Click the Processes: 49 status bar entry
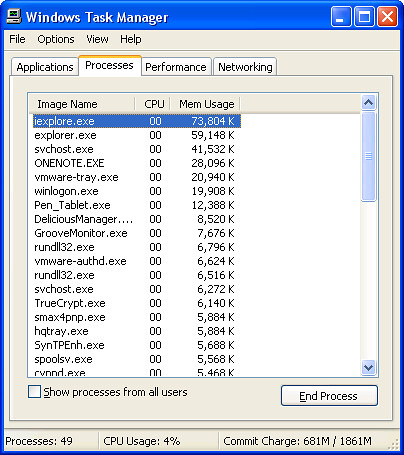 (x=39, y=441)
